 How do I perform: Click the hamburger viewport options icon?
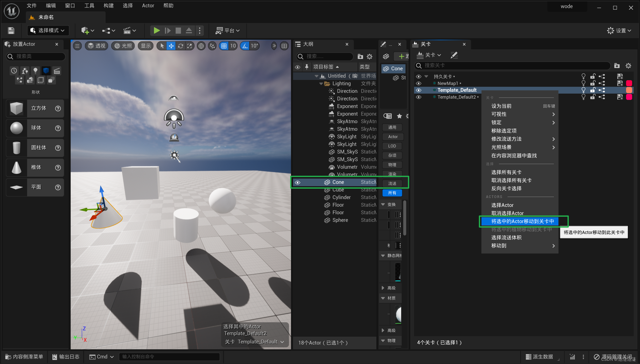tap(77, 46)
